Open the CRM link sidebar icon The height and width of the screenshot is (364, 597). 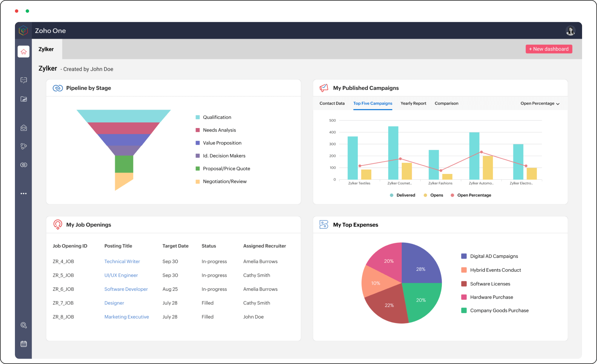(24, 165)
